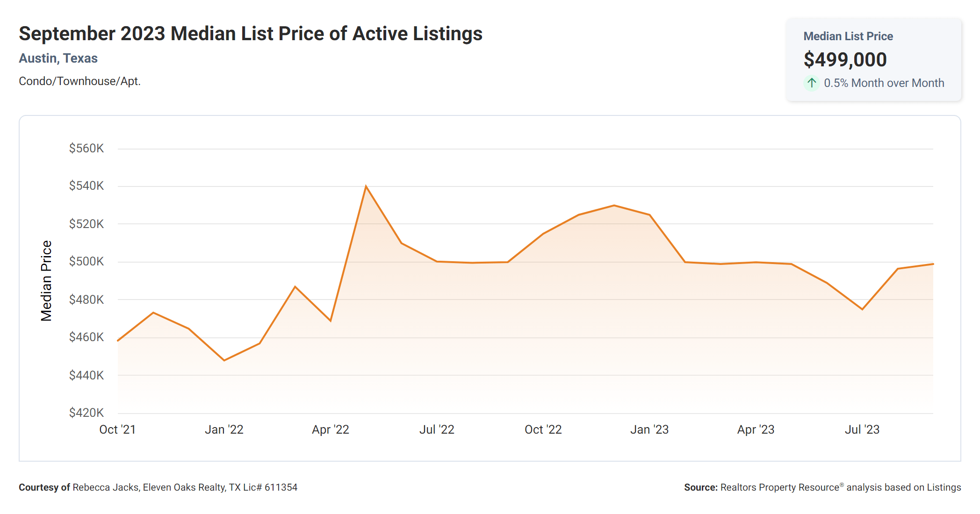Click the $500K y-axis label
This screenshot has height=514, width=980.
[x=86, y=261]
